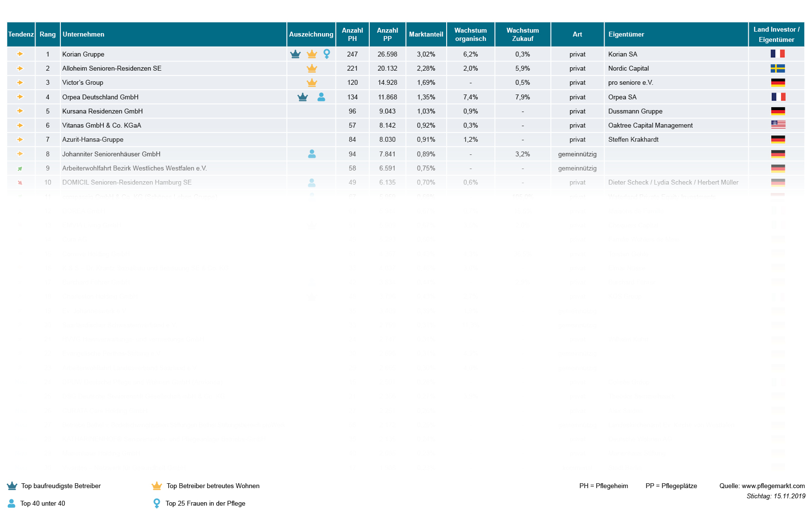Click the Auszeichnung column header
Viewport: 812px width, 530px height.
coord(311,34)
